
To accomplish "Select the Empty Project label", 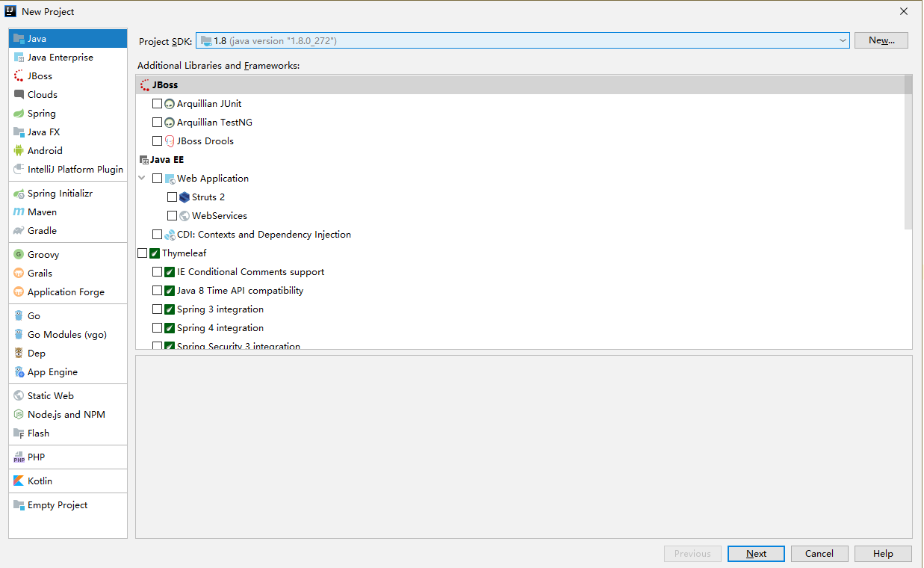I will pos(58,505).
